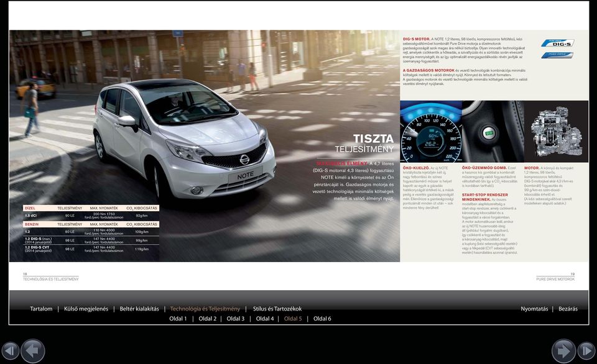This screenshot has width=597, height=364.
Task: Click the A GAZDASÁGOS MOTOROK heading
Action: [428, 70]
